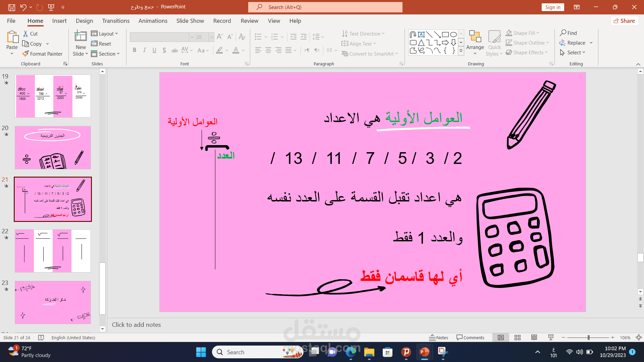The width and height of the screenshot is (644, 362).
Task: Click the Paste clipboard icon
Action: [12, 37]
